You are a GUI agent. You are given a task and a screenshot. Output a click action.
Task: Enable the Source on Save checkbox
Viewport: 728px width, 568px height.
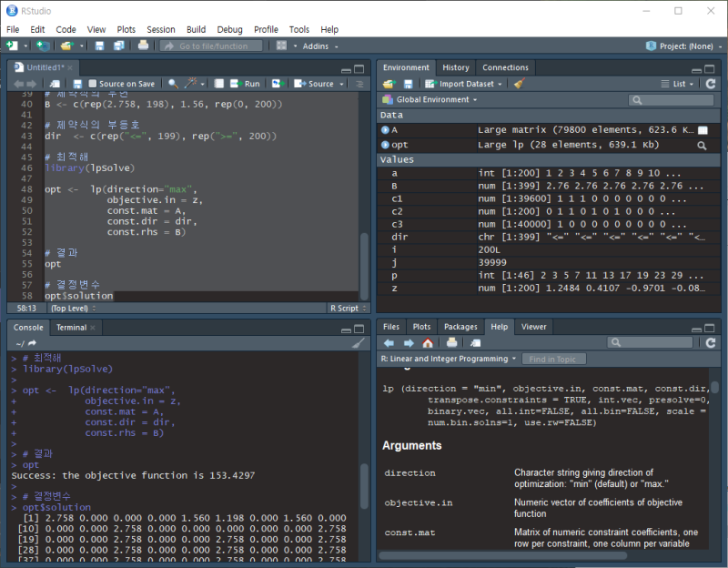92,84
